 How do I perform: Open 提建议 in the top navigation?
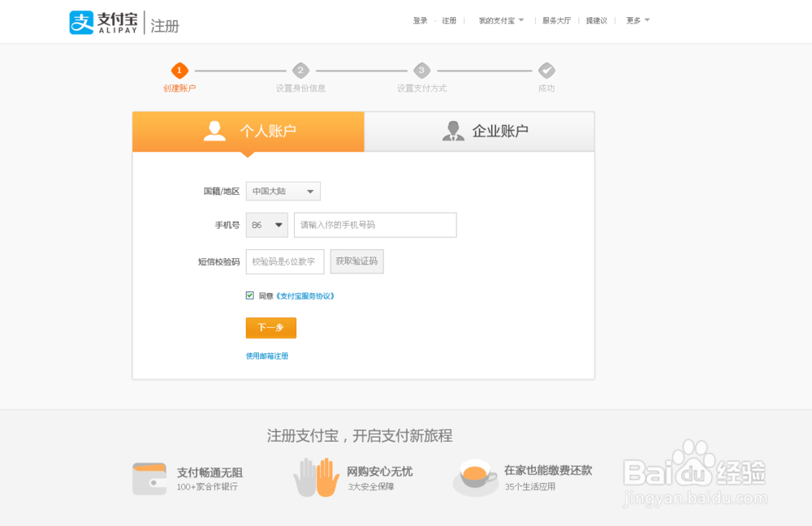pos(596,21)
